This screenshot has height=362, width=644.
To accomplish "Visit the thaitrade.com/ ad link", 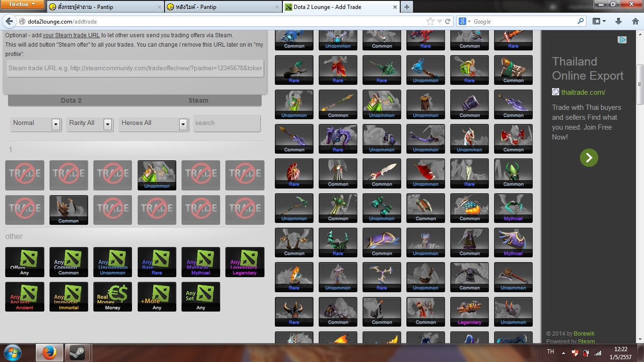I will tap(583, 92).
